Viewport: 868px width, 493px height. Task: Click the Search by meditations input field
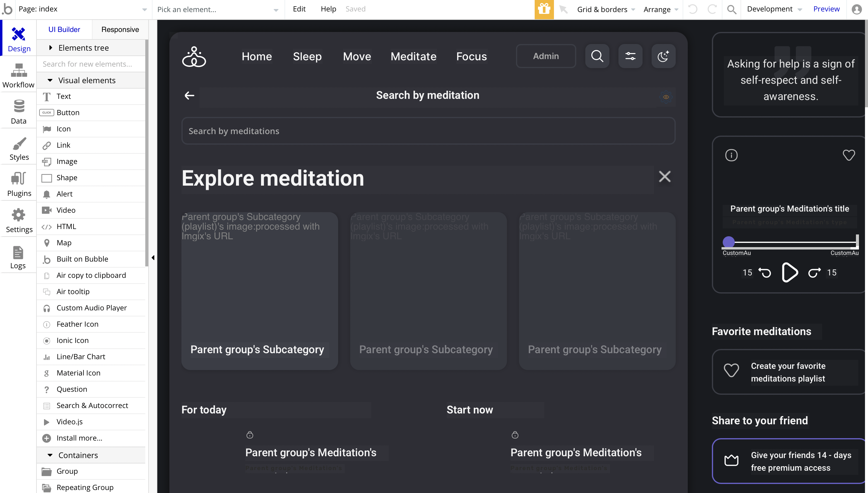tap(428, 131)
